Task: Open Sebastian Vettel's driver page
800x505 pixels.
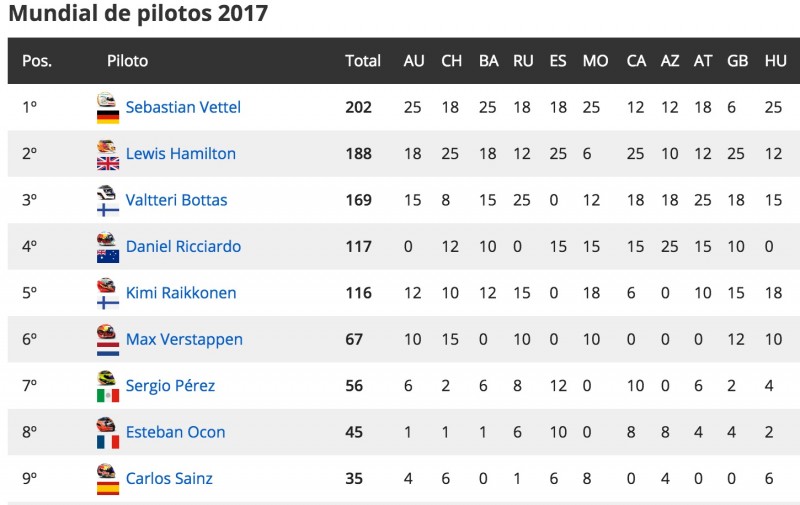Action: 183,107
